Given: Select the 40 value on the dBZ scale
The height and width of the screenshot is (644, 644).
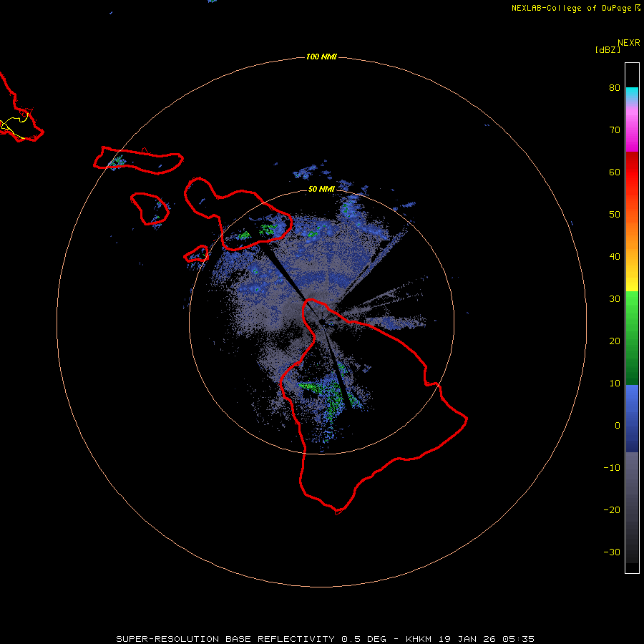Looking at the screenshot, I should click(x=615, y=257).
